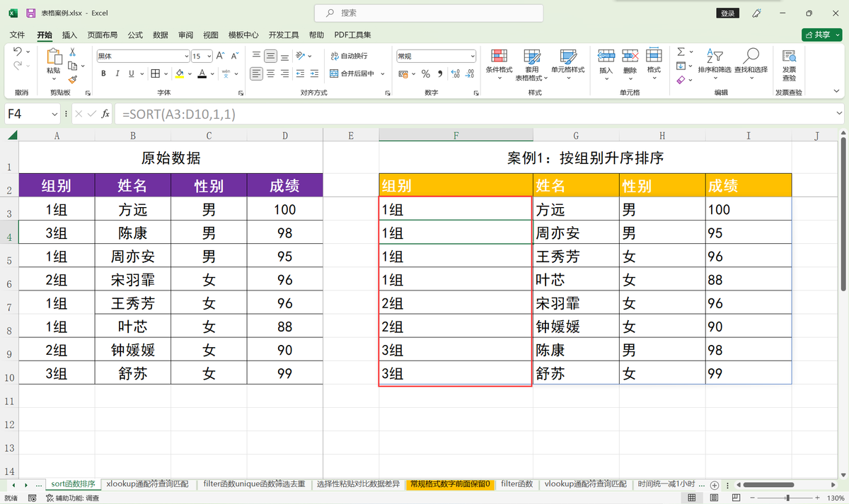Toggle align text right

284,74
